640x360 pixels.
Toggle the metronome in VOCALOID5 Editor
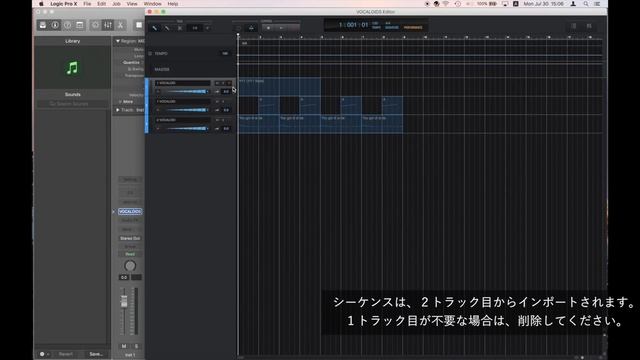[251, 28]
